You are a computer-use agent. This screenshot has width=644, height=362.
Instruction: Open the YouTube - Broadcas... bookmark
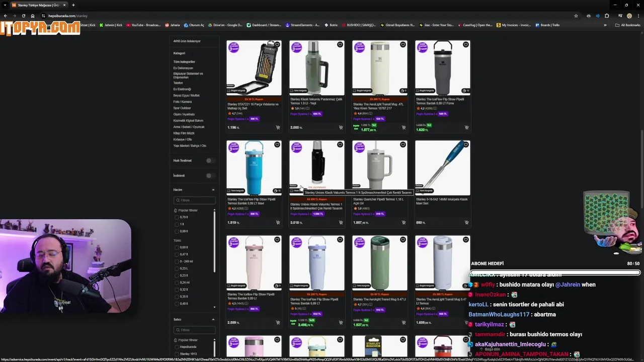(143, 25)
